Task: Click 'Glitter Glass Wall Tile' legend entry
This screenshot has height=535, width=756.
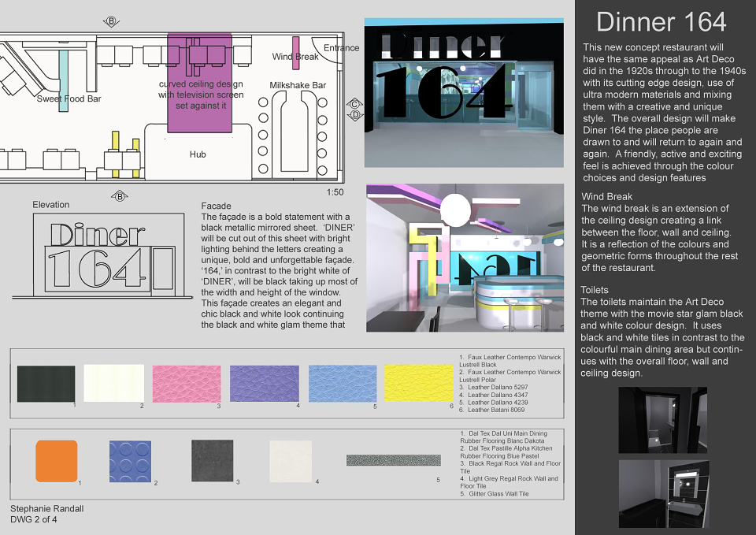Action: [x=498, y=493]
